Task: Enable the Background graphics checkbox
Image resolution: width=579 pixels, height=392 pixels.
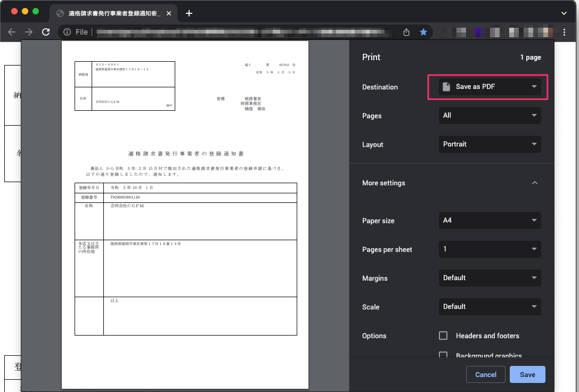Action: tap(443, 355)
